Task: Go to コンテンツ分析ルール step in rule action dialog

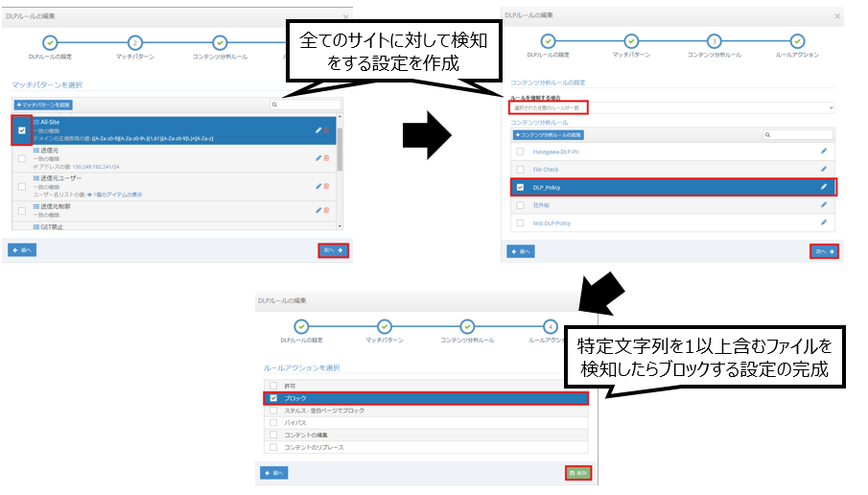Action: pos(467,327)
